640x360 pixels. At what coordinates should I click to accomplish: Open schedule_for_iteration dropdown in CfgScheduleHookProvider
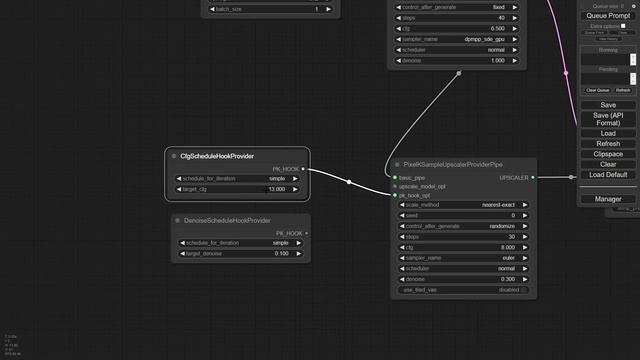[x=237, y=179]
